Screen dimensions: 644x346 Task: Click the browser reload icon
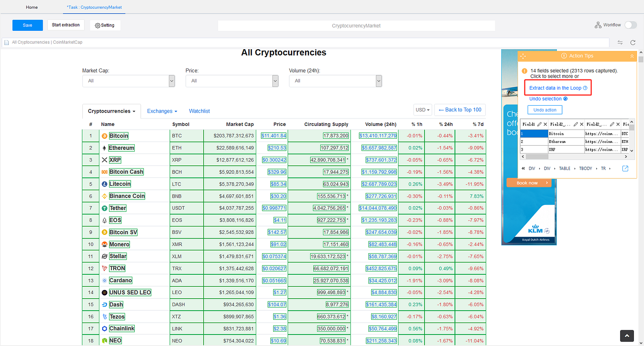633,42
